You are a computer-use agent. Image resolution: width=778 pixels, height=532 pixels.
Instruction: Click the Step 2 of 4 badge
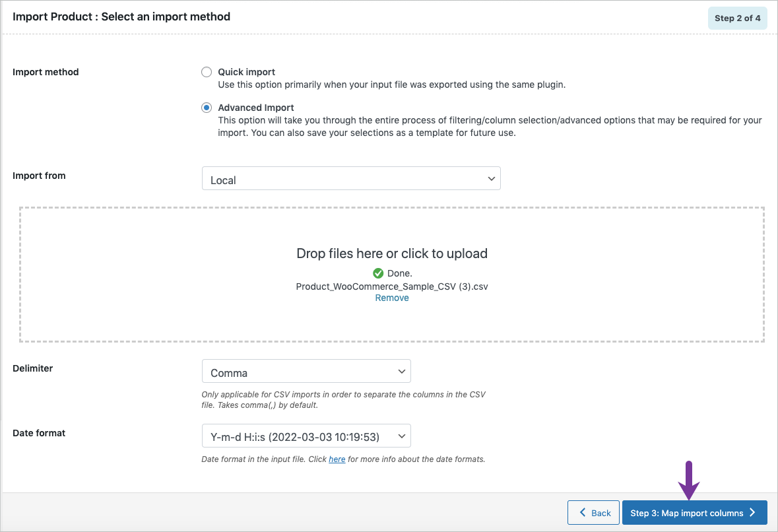[737, 18]
